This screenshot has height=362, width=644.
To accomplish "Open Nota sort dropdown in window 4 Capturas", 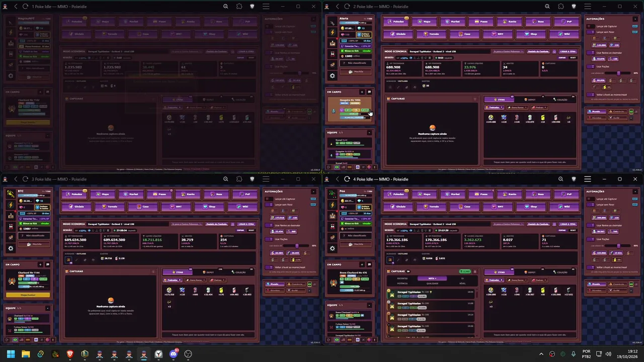I will point(432,278).
